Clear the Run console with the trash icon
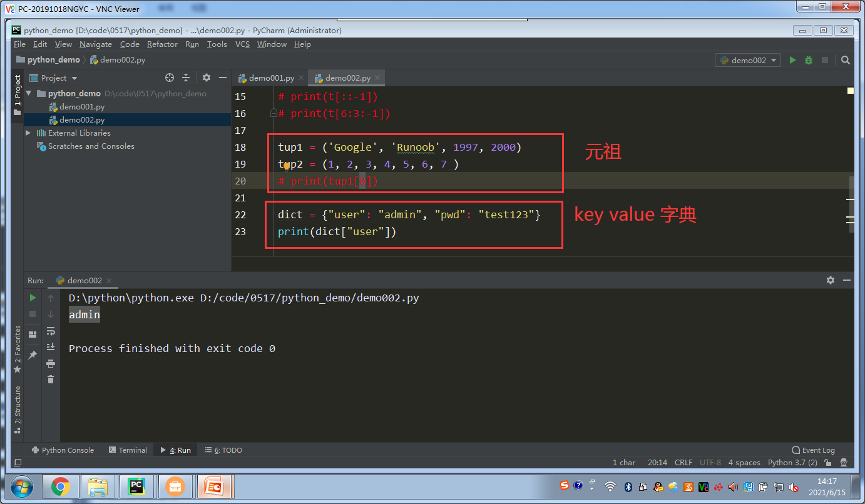 (x=51, y=379)
